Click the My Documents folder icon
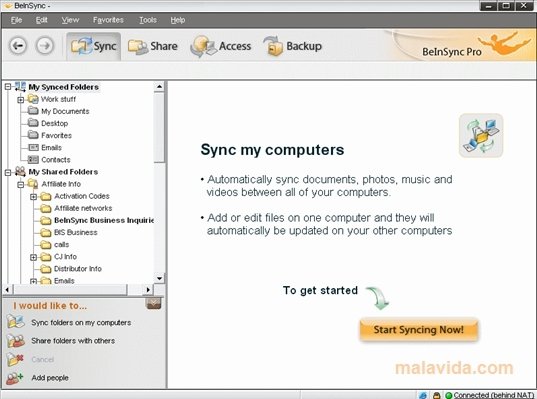The image size is (537, 399). point(33,111)
